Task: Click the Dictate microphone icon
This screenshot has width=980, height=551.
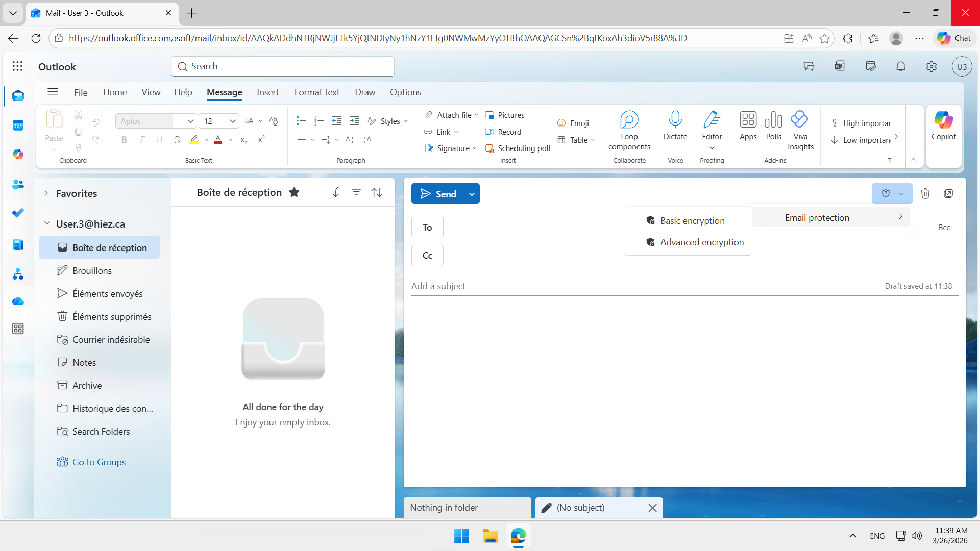Action: 675,120
